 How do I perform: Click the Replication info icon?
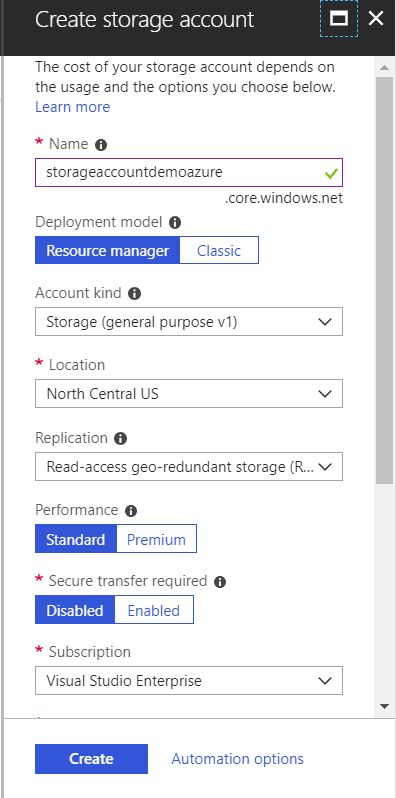coord(121,439)
